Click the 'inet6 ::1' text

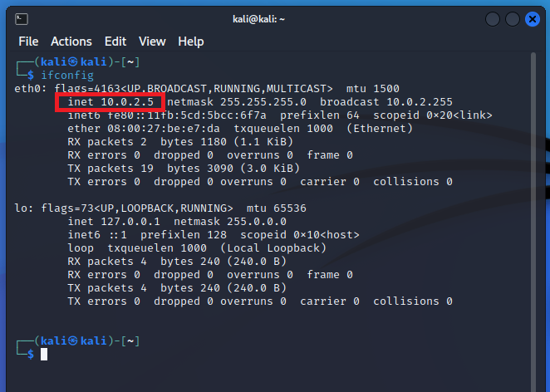click(x=97, y=235)
